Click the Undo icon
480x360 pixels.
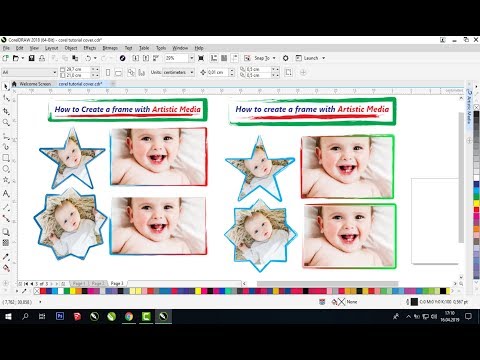point(88,58)
